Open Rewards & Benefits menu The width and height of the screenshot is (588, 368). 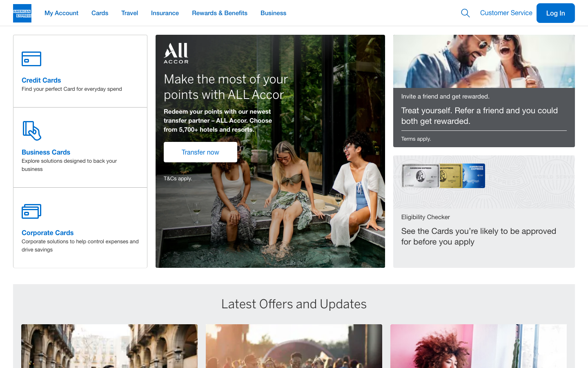[220, 13]
